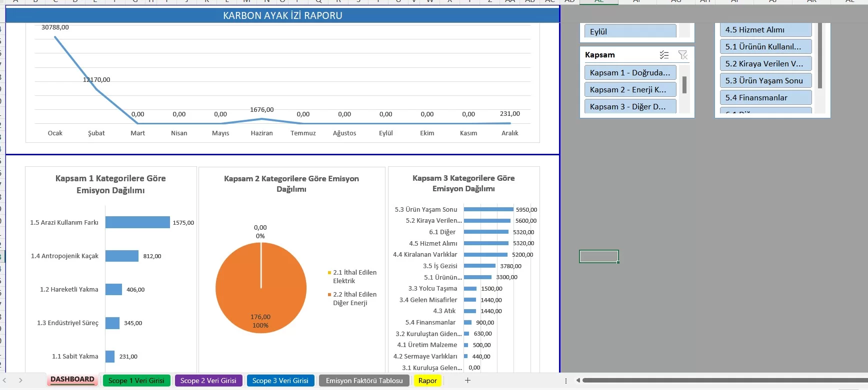Click the Kapsam slicer scrollbar thumb

(684, 85)
